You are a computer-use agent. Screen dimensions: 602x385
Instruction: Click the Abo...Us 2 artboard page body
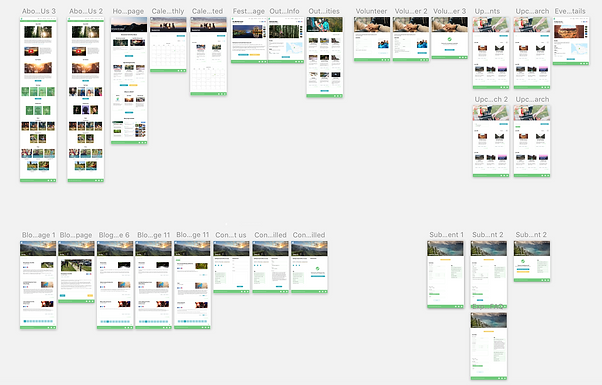86,99
